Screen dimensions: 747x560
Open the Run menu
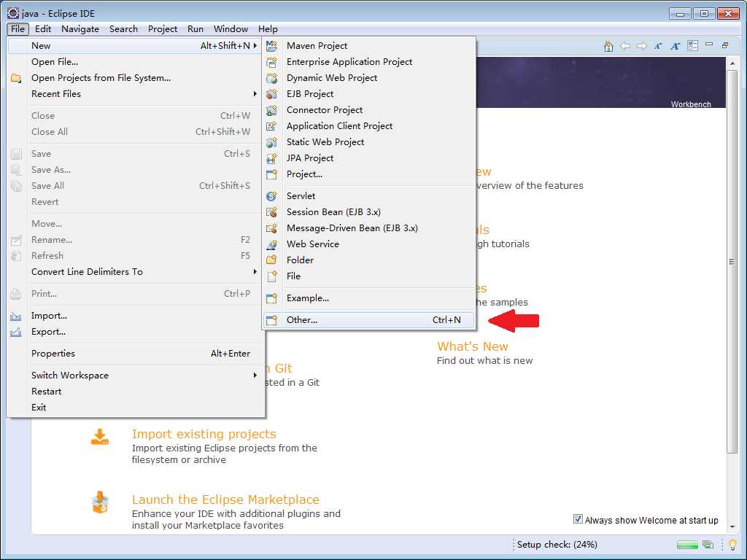pyautogui.click(x=196, y=29)
